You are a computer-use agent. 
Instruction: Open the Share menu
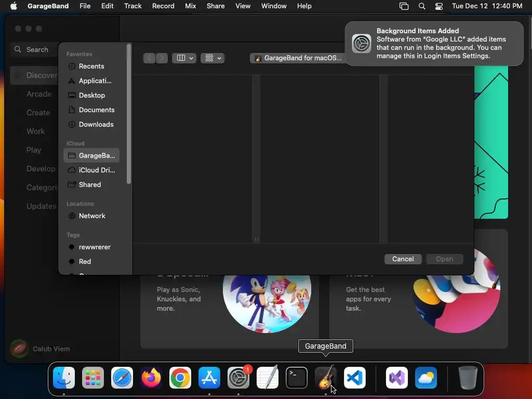point(216,6)
